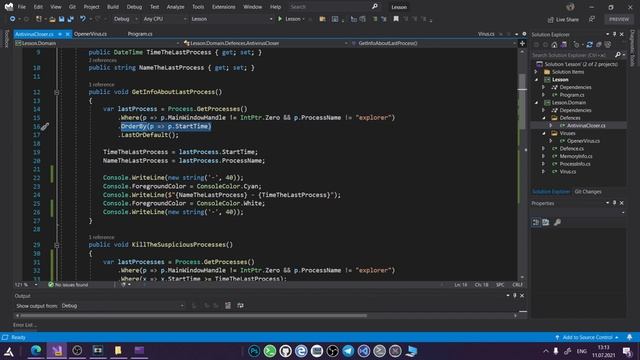Screen dimensions: 640x360
Task: Switch to Git Changes tab
Action: (588, 191)
